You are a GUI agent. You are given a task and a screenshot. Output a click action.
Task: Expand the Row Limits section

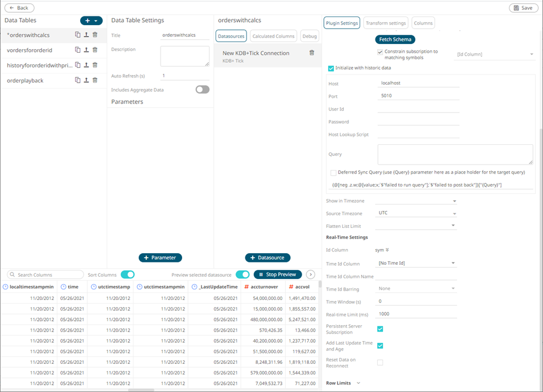point(358,383)
